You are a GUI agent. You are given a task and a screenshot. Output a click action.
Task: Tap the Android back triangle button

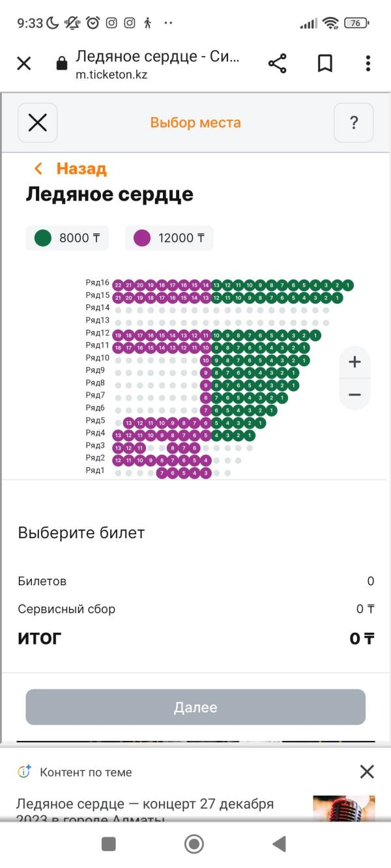(x=279, y=845)
